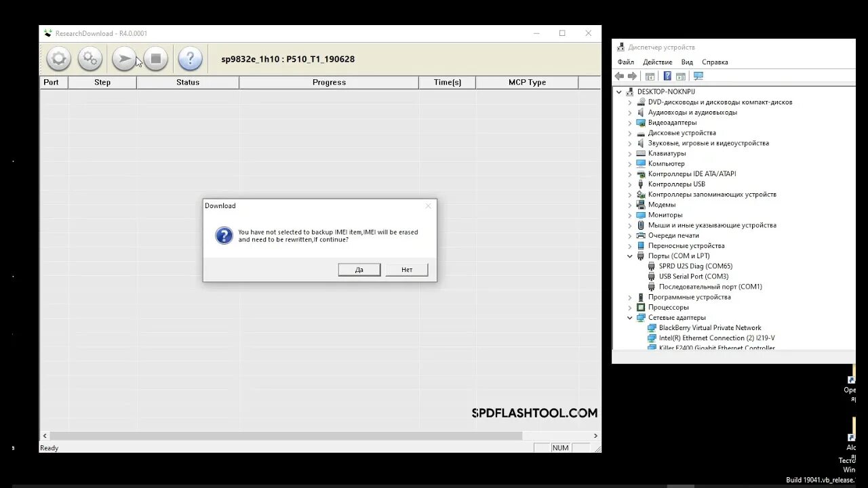Click the Очереди печати printer icon
Viewport: 868px width, 488px height.
[x=641, y=235]
